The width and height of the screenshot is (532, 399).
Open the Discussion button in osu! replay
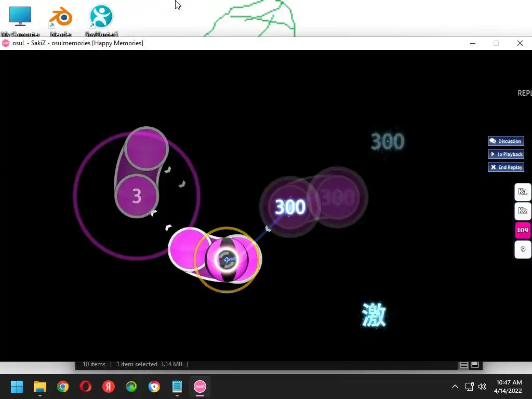click(x=506, y=141)
